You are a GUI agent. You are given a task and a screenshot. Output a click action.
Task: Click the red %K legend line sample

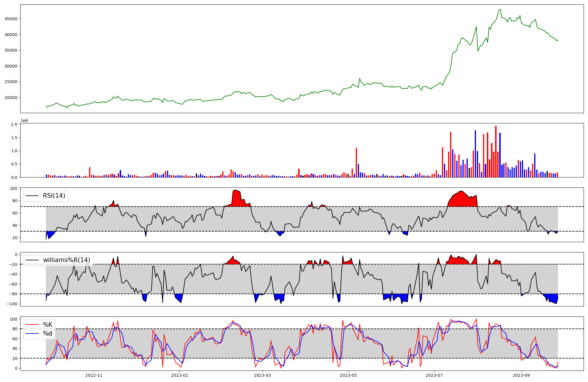(32, 325)
